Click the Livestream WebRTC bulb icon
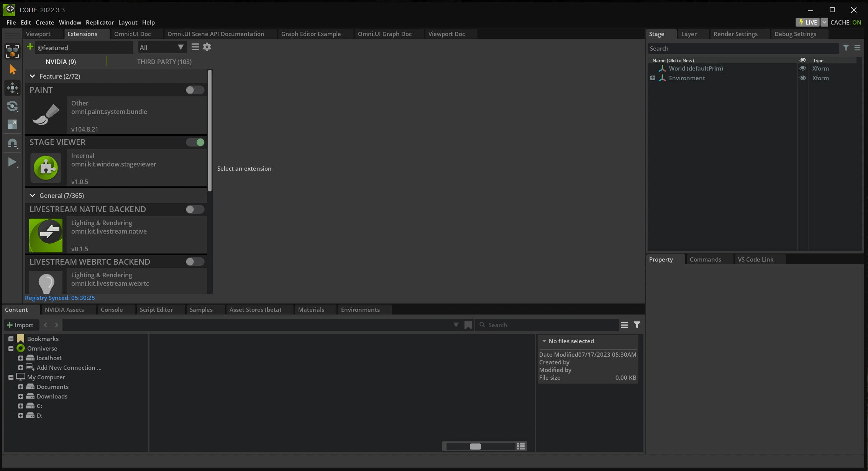 pyautogui.click(x=46, y=282)
